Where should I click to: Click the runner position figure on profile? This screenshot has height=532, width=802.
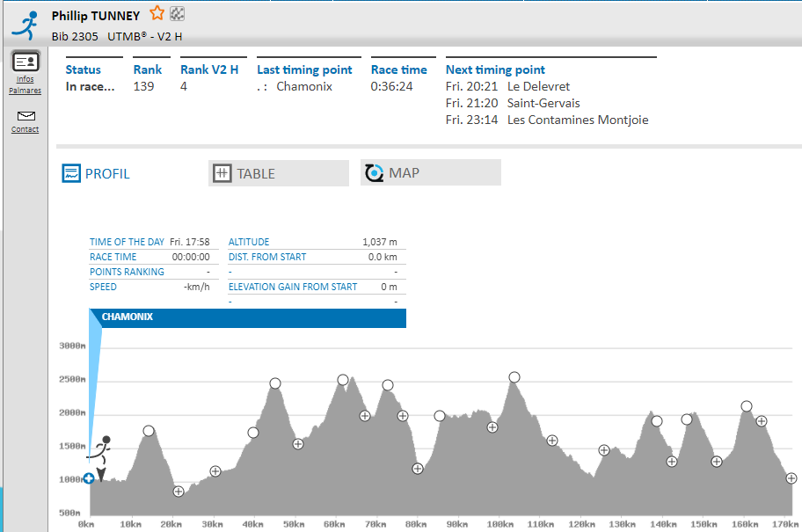click(102, 453)
